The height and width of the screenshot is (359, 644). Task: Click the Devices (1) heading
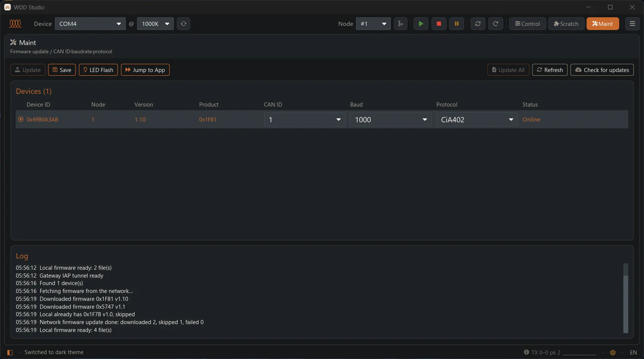pos(34,91)
